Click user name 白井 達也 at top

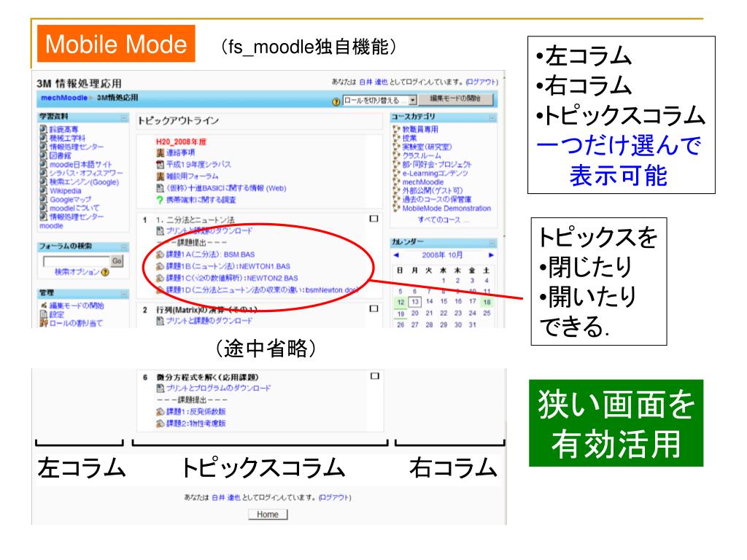[373, 82]
